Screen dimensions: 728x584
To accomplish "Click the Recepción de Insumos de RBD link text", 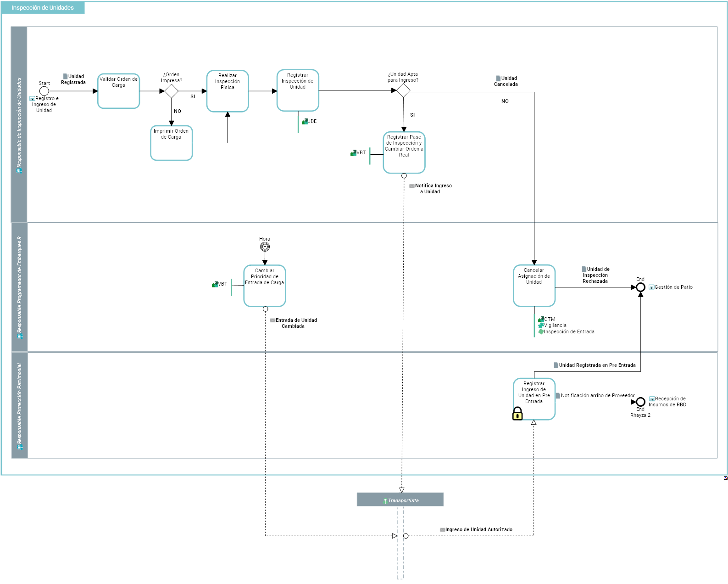I will point(667,402).
